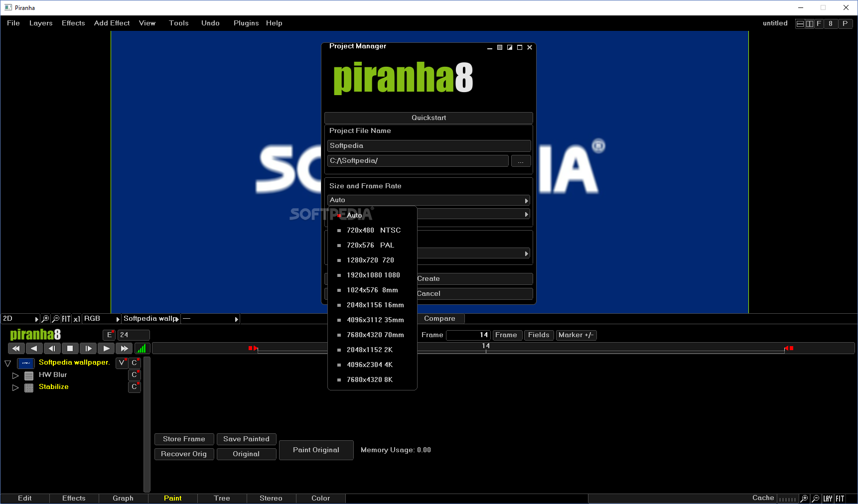Image resolution: width=858 pixels, height=504 pixels.
Task: Click the Cache tick-mark slider
Action: pyautogui.click(x=788, y=499)
